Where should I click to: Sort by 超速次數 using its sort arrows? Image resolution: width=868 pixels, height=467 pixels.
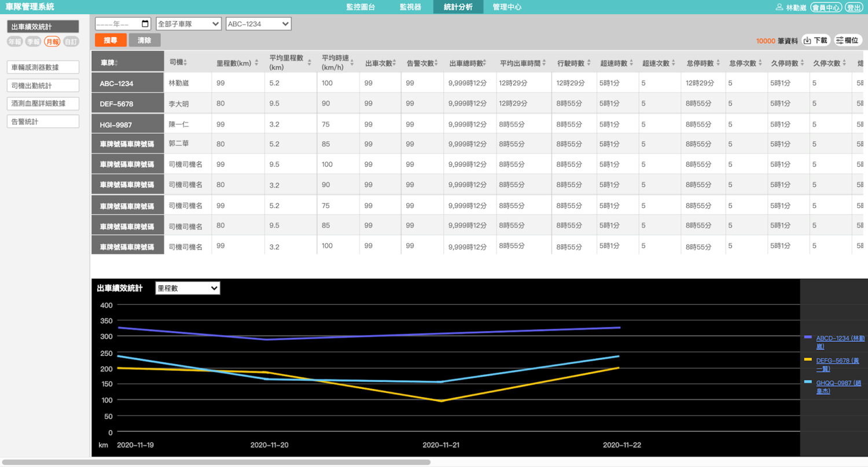pos(674,62)
